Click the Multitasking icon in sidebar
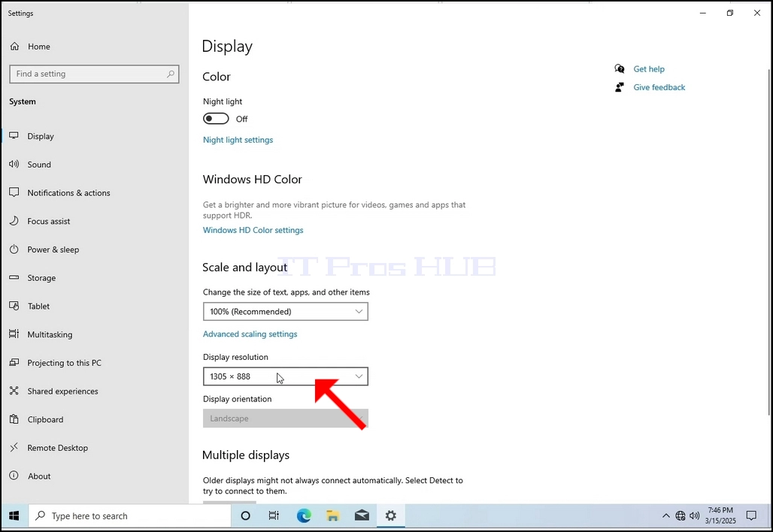 click(14, 334)
